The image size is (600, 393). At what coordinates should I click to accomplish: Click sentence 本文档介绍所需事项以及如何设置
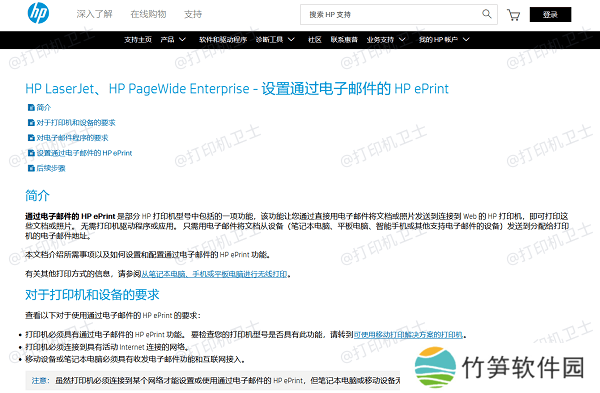pyautogui.click(x=148, y=255)
